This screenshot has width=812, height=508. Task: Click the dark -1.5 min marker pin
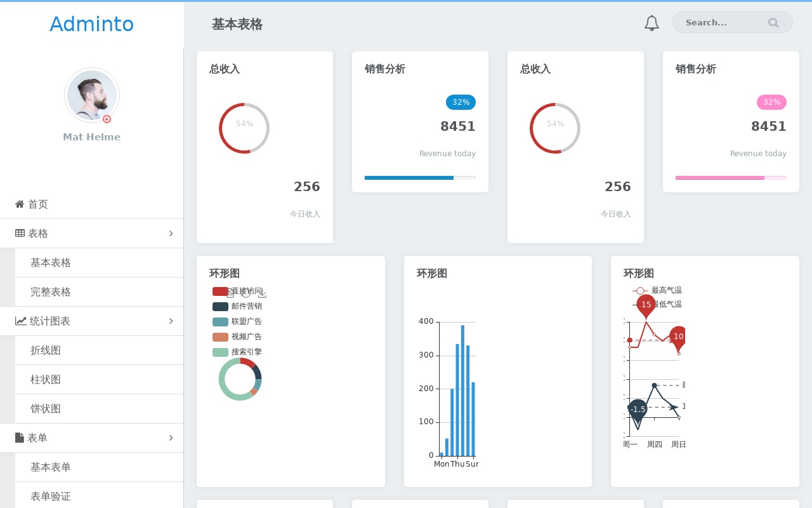(638, 411)
